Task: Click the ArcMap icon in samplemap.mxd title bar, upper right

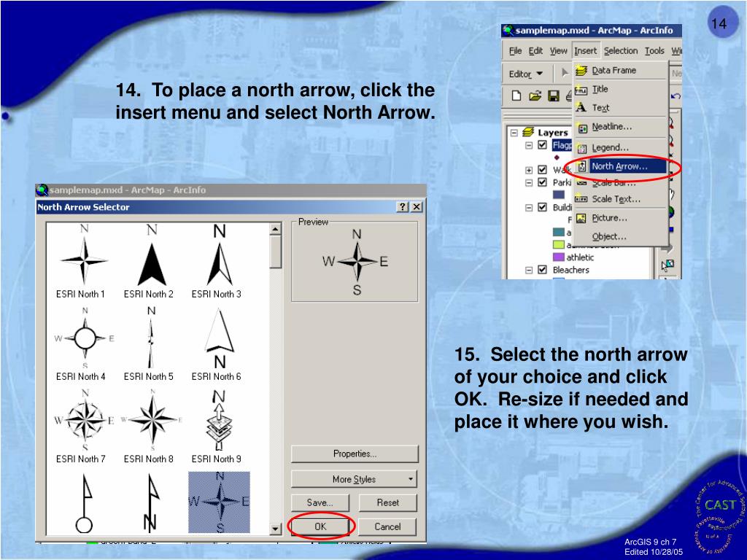Action: click(x=508, y=31)
